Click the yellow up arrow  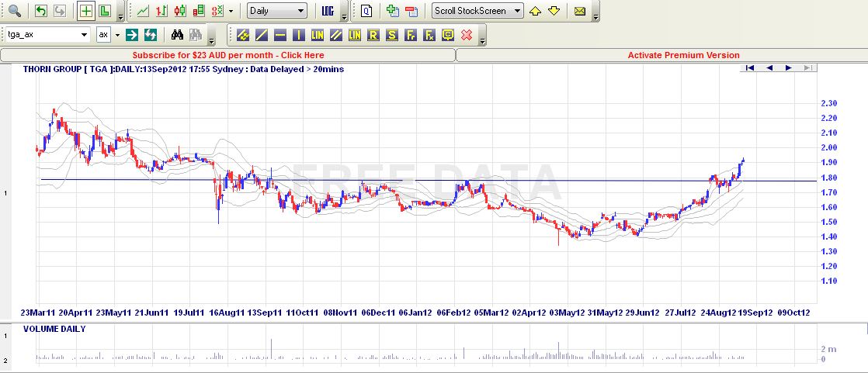[535, 11]
